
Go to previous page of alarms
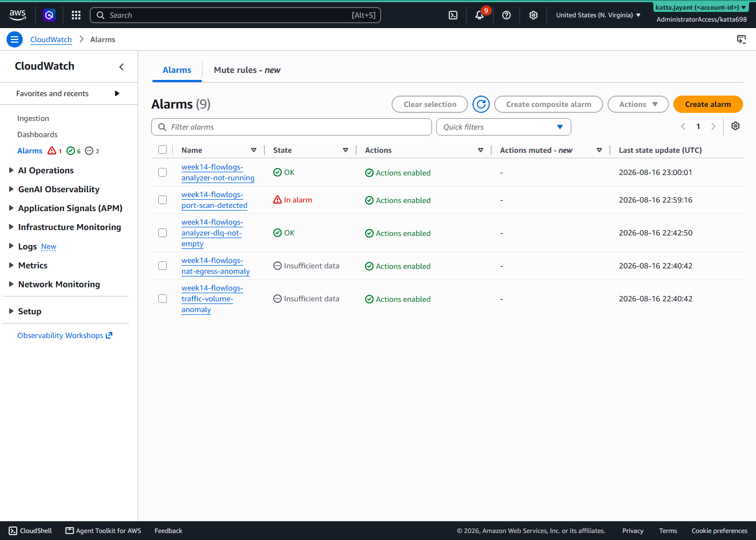(x=683, y=126)
